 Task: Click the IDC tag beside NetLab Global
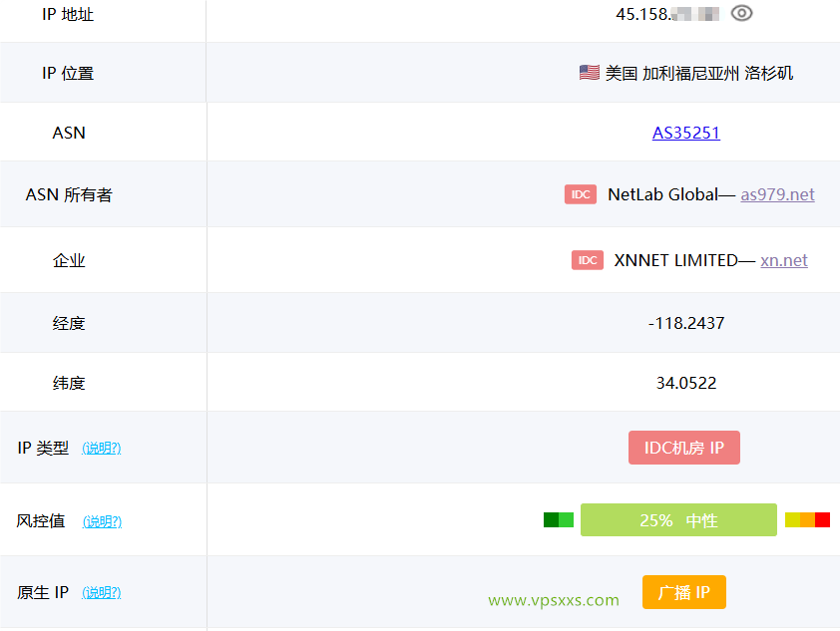coord(581,194)
